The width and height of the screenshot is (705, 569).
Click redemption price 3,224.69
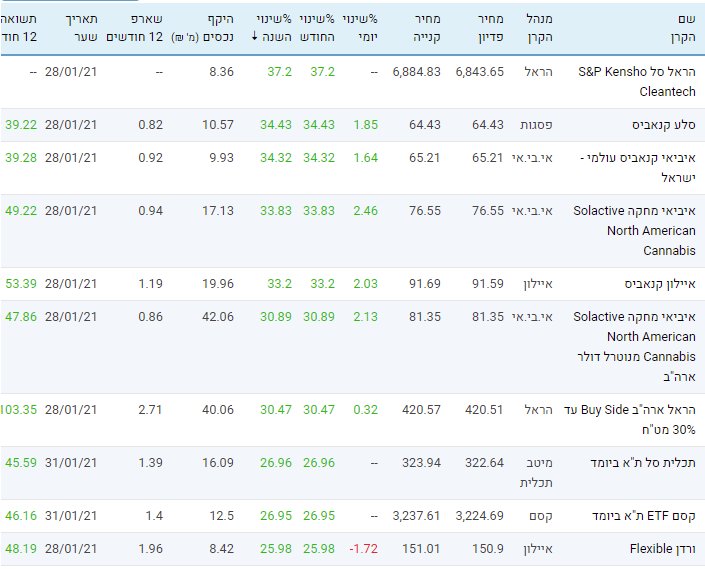click(x=480, y=516)
